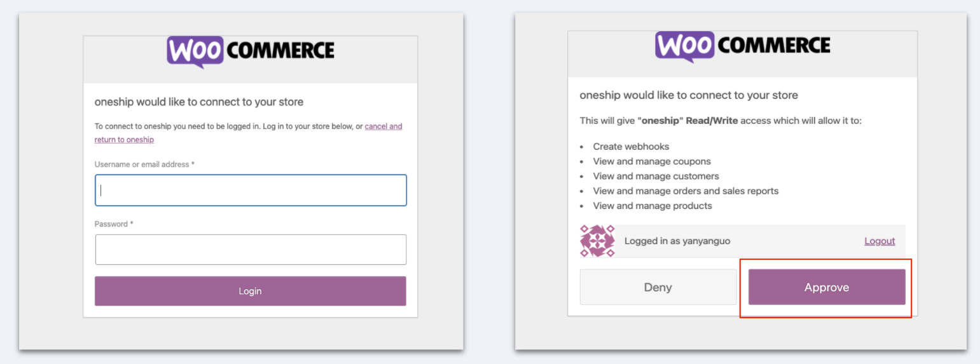Viewport: 980px width, 364px height.
Task: Click the WooCommerce logo above the login form
Action: click(251, 52)
